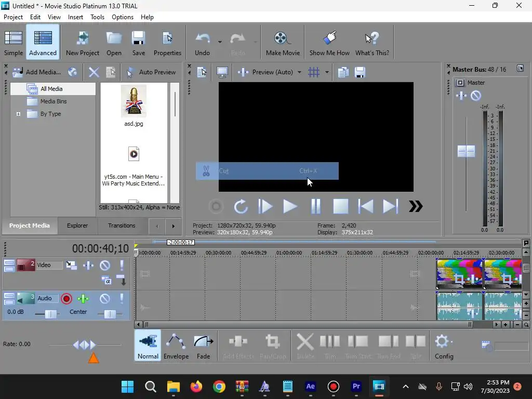Open the Options menu
The width and height of the screenshot is (532, 399).
click(x=123, y=17)
